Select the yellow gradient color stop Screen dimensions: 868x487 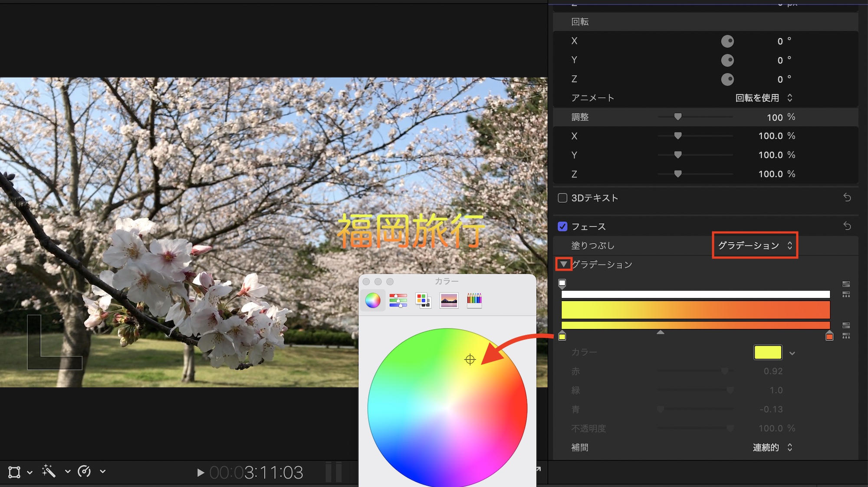coord(562,337)
